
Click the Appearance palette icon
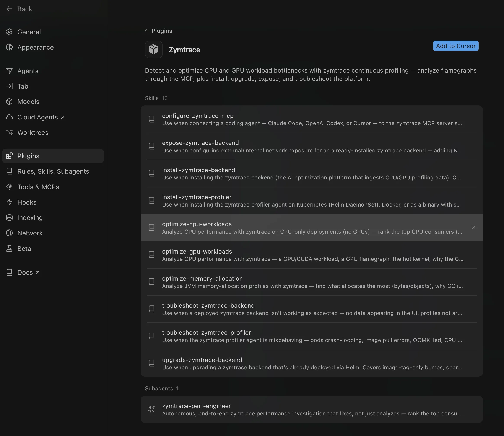[9, 47]
